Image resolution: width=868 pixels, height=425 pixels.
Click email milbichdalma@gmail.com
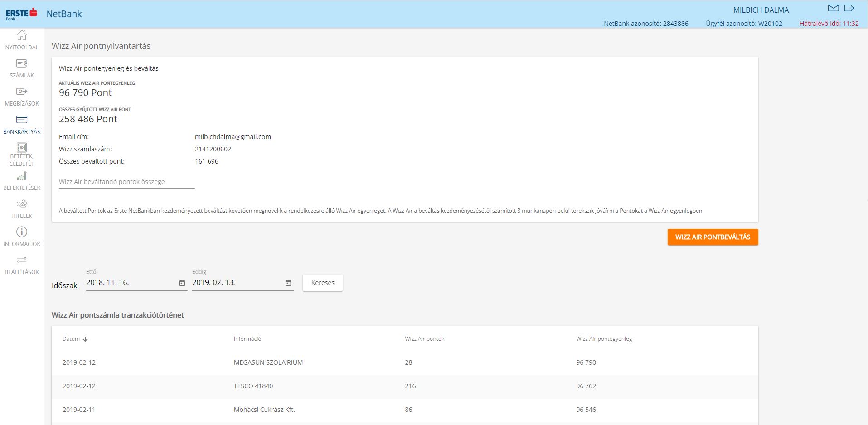(x=233, y=137)
